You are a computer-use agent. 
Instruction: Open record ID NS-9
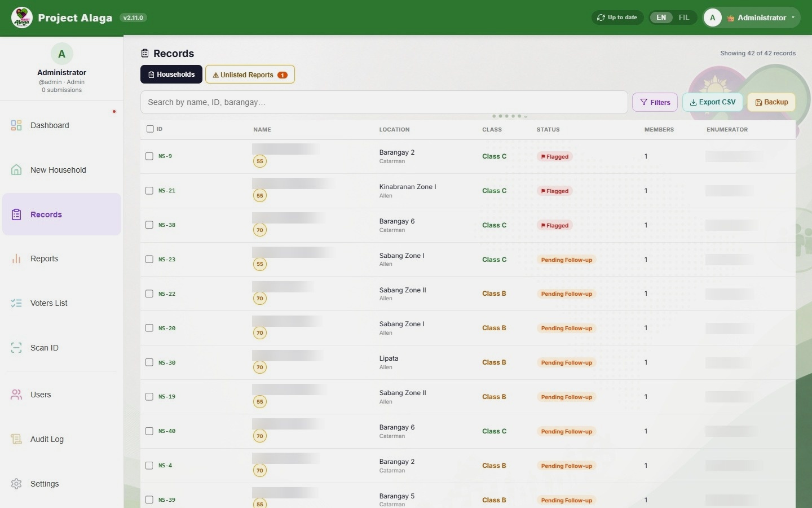point(165,156)
